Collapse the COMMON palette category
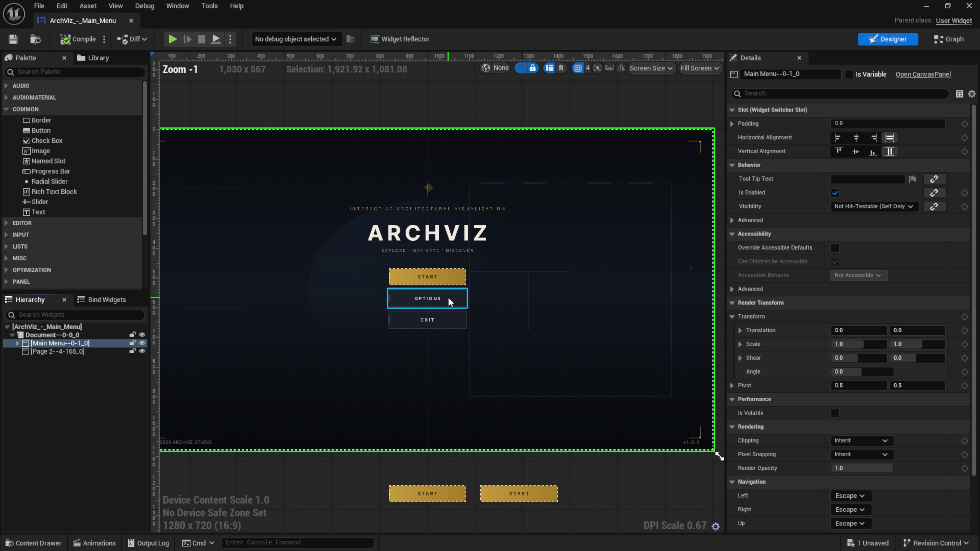The image size is (980, 551). [x=6, y=109]
